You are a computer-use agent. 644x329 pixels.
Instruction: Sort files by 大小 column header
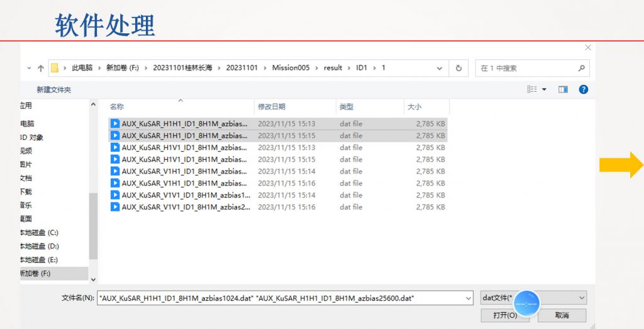pyautogui.click(x=414, y=107)
